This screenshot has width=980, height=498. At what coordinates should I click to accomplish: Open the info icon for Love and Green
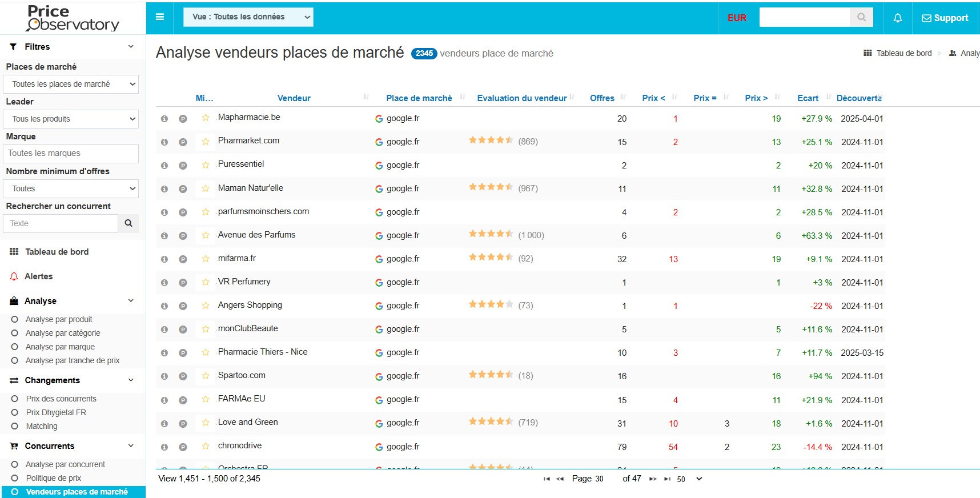164,424
